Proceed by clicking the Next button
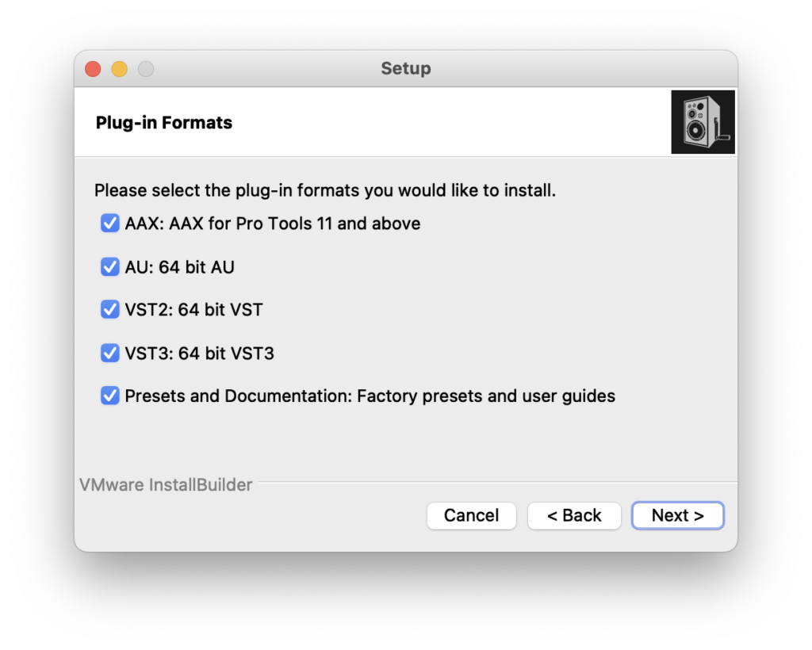The width and height of the screenshot is (812, 650). click(x=677, y=515)
